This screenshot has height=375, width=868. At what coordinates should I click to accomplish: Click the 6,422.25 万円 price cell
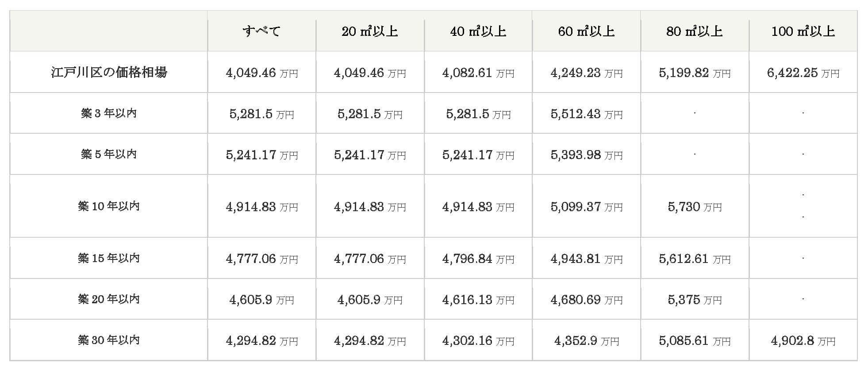803,73
